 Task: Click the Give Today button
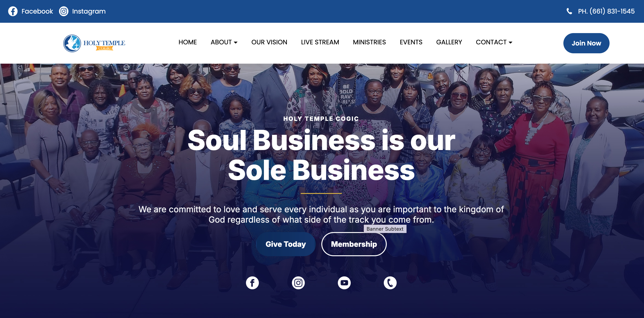point(285,244)
